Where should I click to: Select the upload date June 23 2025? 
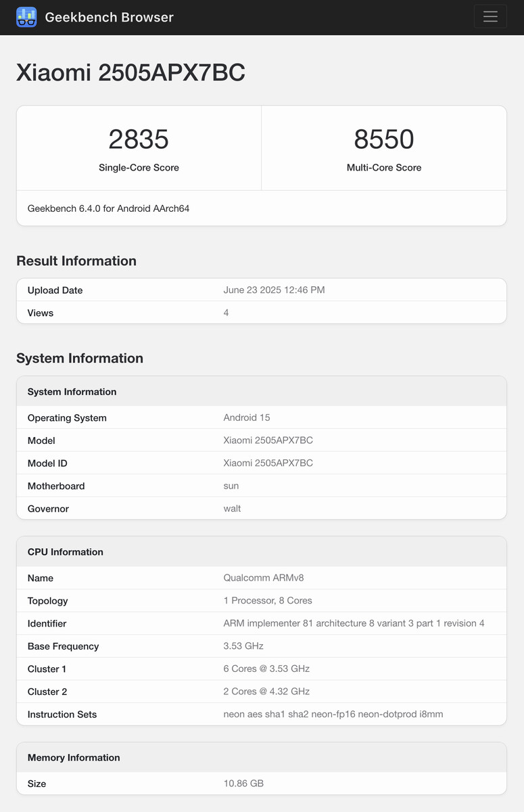(274, 290)
